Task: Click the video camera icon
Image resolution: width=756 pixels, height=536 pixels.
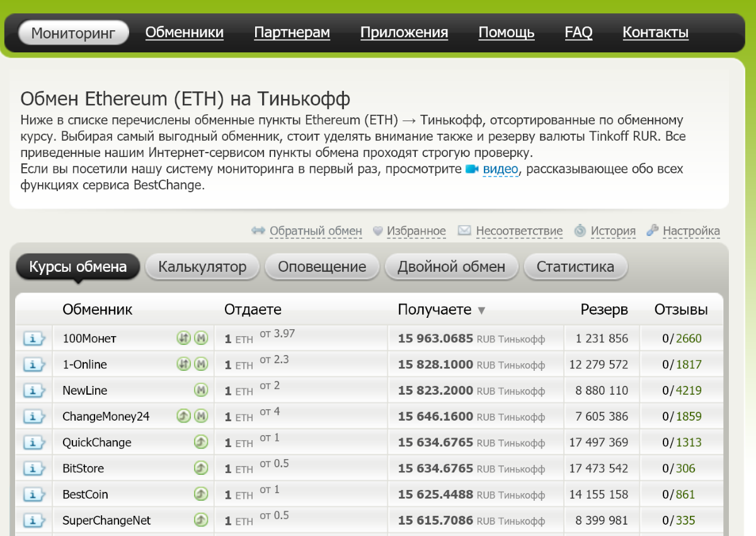Action: 472,169
